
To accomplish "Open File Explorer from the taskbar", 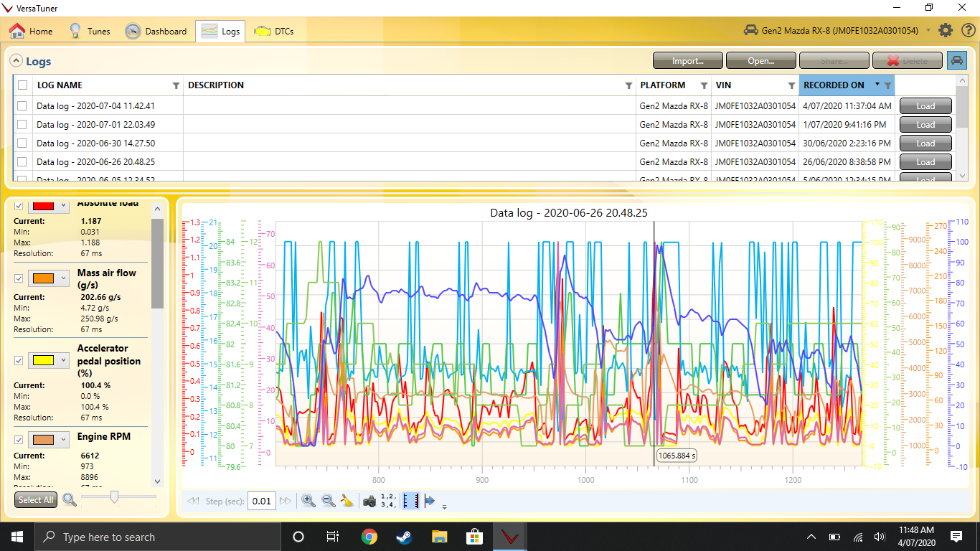I will pyautogui.click(x=439, y=537).
